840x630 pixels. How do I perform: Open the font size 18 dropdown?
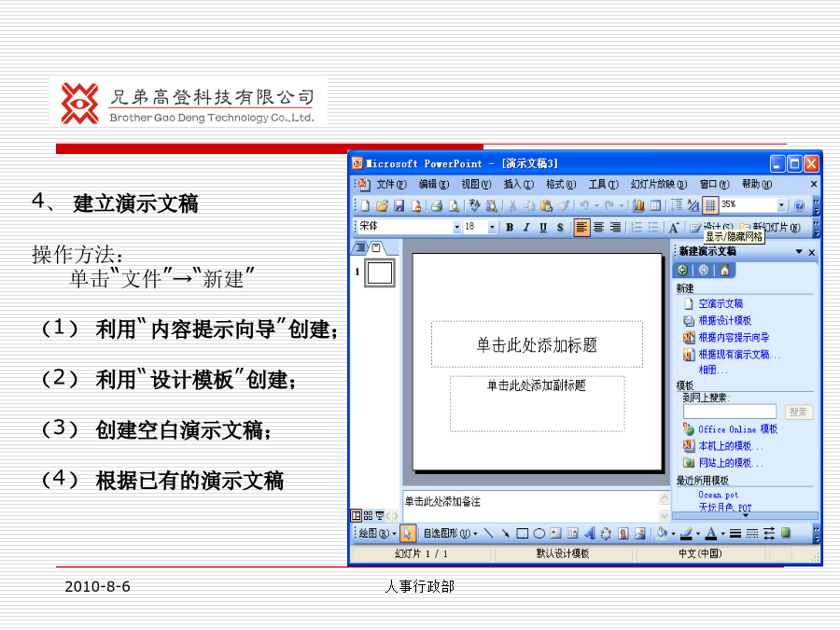click(492, 228)
